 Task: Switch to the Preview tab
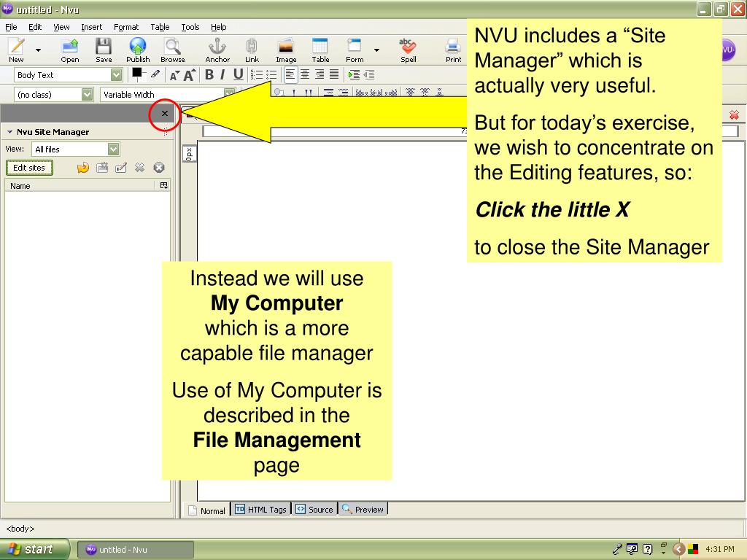363,510
